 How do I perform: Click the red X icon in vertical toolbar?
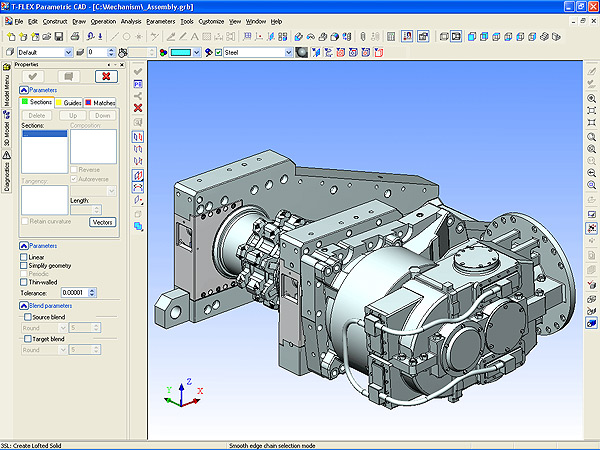[138, 107]
